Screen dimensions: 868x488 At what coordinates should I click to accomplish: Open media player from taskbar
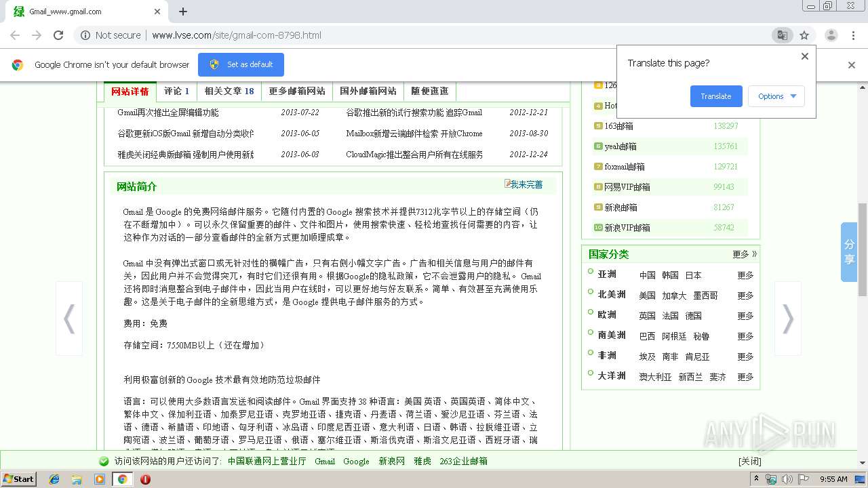tap(100, 479)
